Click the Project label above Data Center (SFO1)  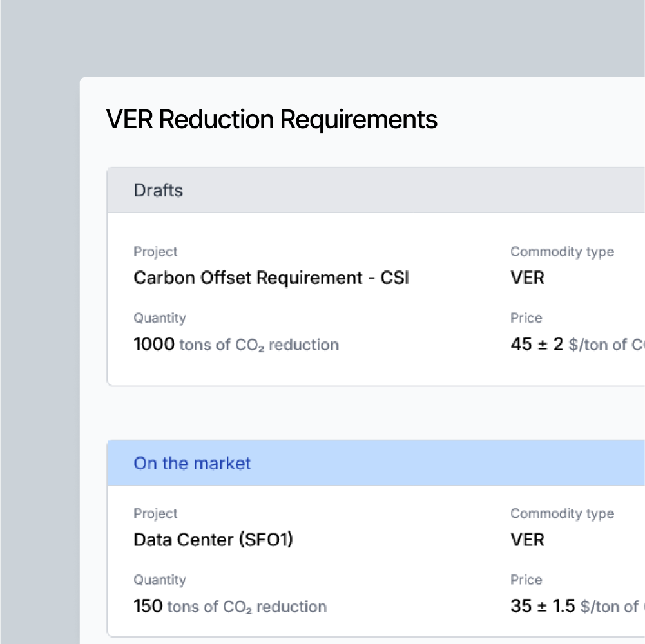(x=155, y=514)
